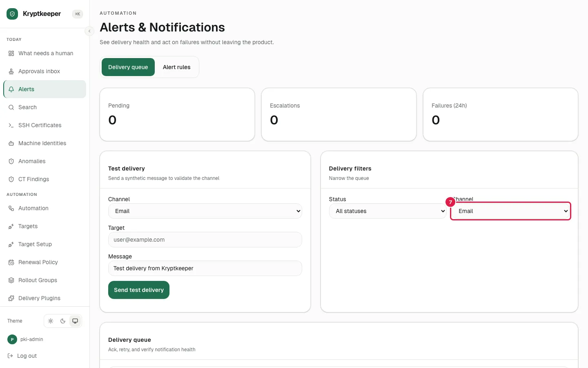The image size is (588, 368).
Task: Open the Delivery filters Channel dropdown
Action: point(510,211)
